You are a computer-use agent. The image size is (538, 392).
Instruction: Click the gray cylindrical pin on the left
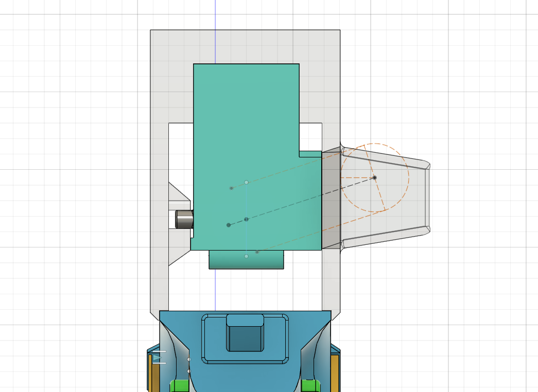click(184, 220)
